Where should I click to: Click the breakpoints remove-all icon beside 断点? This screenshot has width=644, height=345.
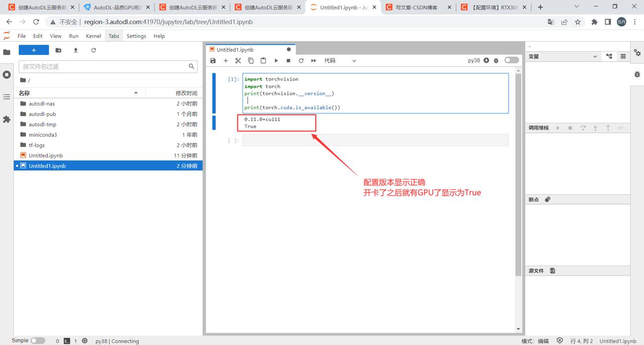[x=548, y=200]
